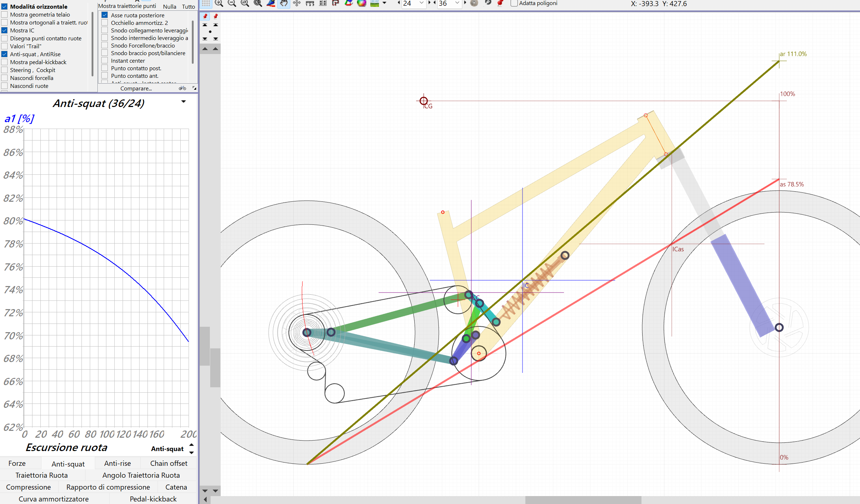Image resolution: width=860 pixels, height=504 pixels.
Task: Open the Chain offset tab
Action: [x=169, y=463]
